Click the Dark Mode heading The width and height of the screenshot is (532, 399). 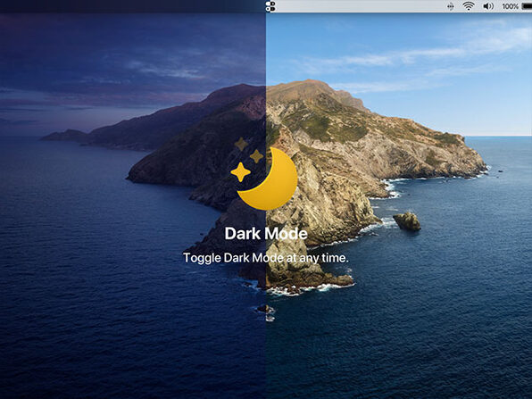[266, 234]
